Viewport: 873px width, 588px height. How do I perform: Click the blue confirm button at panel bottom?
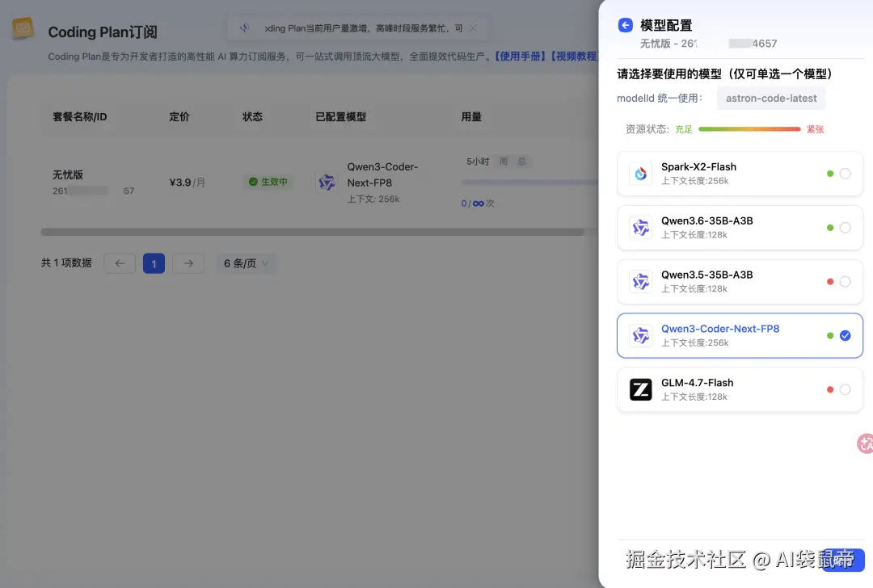point(843,560)
